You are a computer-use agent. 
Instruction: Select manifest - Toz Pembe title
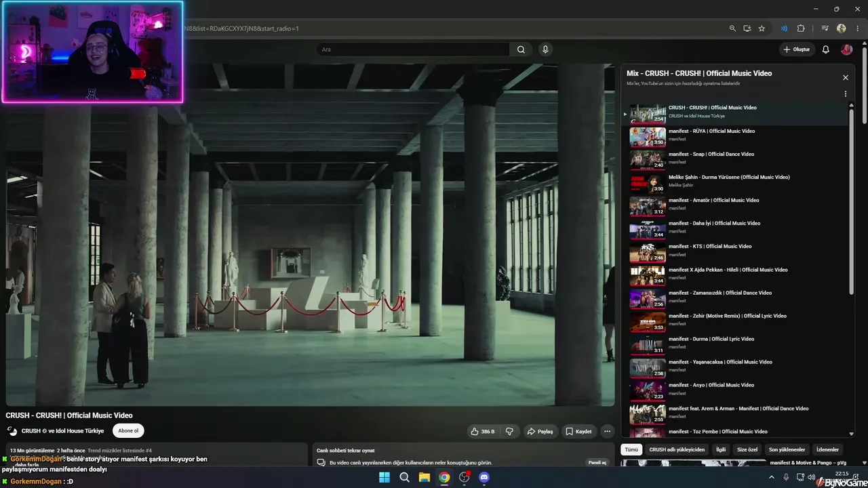(x=718, y=432)
